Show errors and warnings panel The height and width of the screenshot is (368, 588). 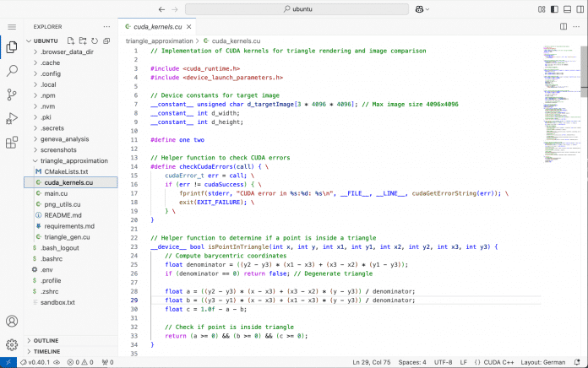click(x=80, y=362)
